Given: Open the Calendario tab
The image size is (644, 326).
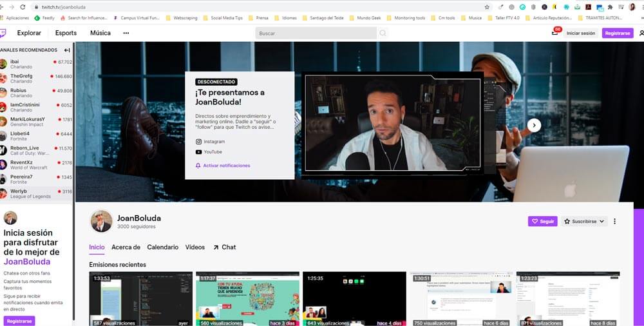Looking at the screenshot, I should (163, 247).
